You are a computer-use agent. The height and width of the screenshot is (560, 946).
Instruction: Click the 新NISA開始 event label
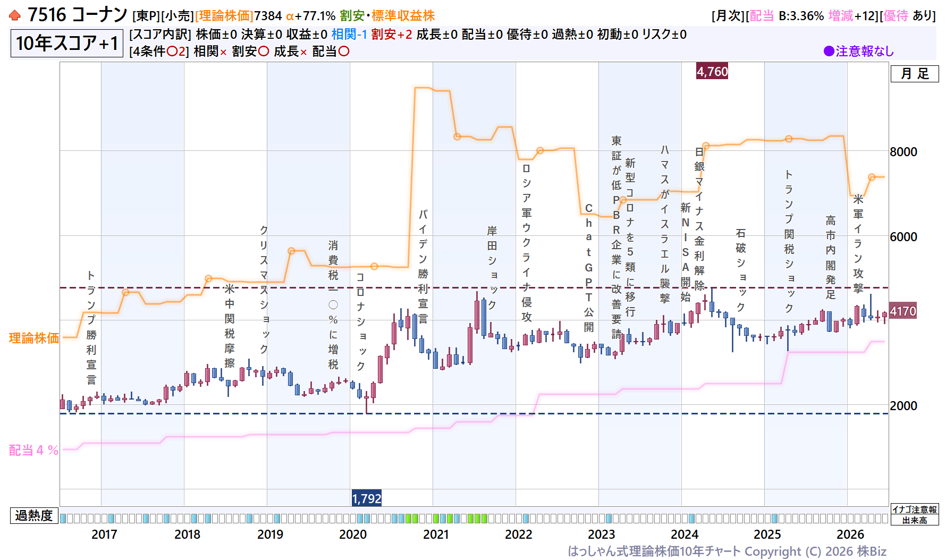click(x=686, y=252)
